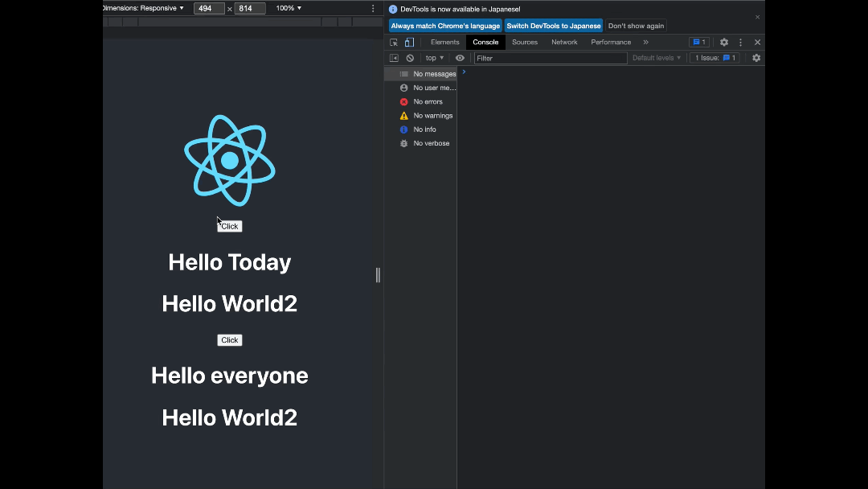
Task: Dismiss the language infobar with X
Action: click(x=757, y=17)
